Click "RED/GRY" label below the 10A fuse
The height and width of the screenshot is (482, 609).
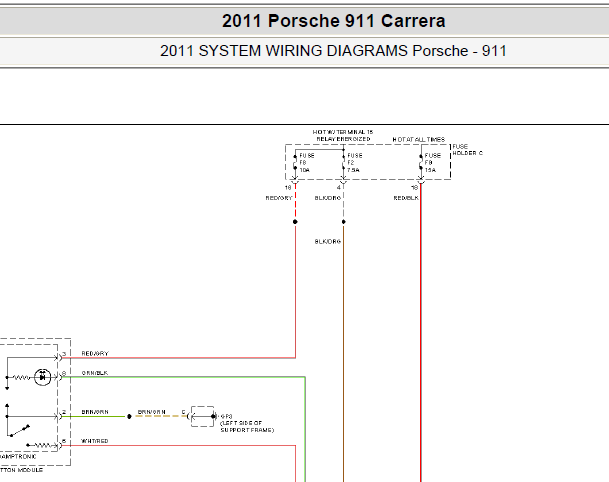pyautogui.click(x=279, y=198)
